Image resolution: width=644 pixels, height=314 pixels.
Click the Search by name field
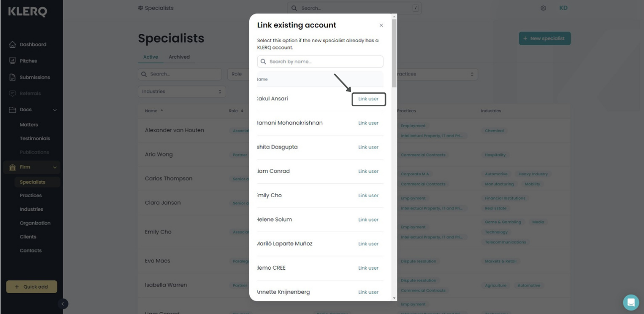coord(320,62)
